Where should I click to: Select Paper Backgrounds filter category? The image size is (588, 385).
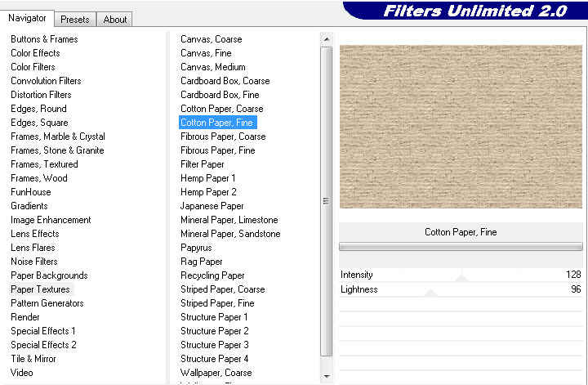point(49,275)
